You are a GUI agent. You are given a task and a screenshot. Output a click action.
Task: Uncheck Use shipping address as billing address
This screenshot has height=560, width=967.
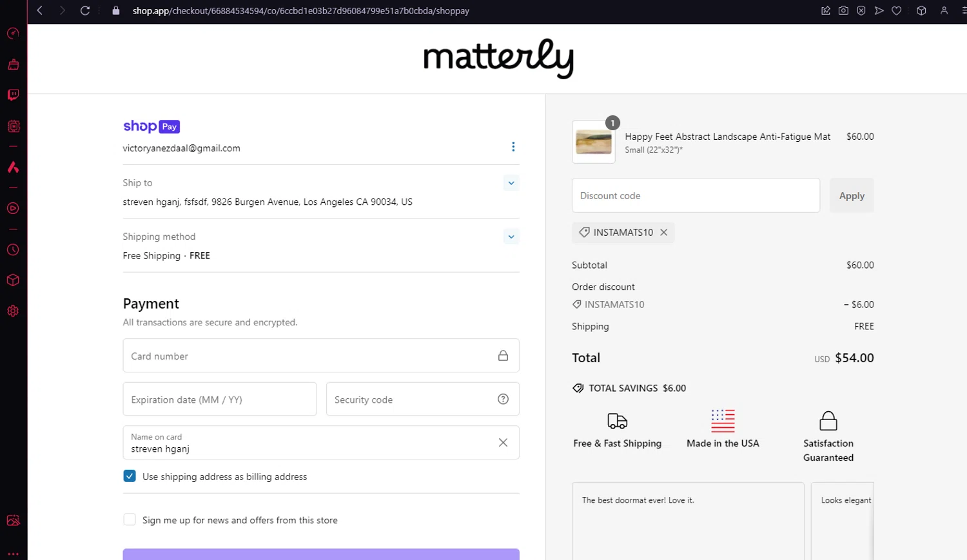pos(130,476)
